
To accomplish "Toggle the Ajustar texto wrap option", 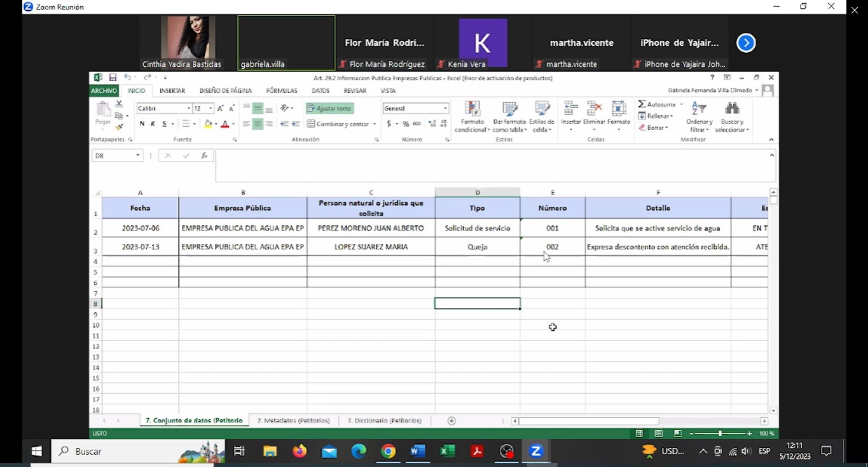I will tap(329, 108).
